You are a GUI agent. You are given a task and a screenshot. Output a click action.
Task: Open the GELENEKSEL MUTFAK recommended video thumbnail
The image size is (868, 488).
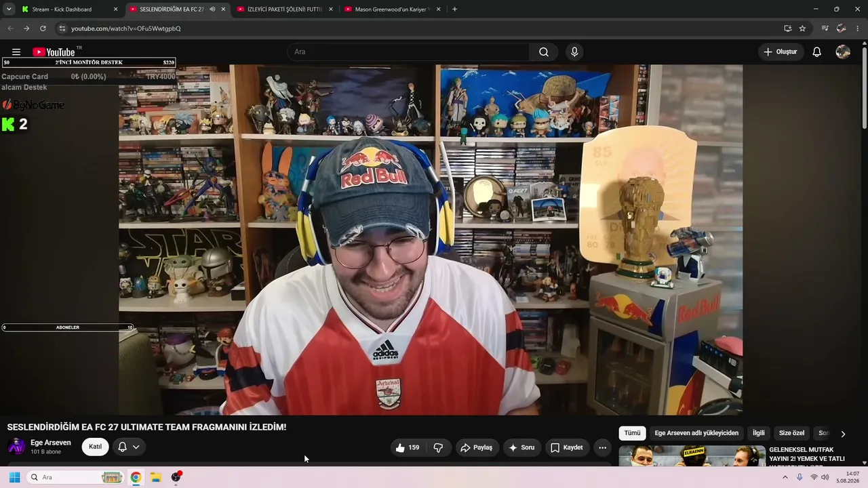point(692,455)
